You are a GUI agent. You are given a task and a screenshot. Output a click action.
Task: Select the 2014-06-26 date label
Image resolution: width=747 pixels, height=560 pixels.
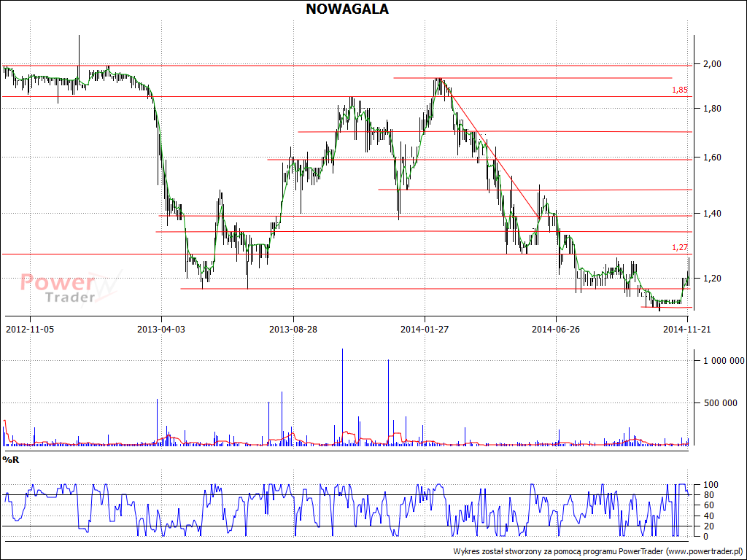coord(556,329)
